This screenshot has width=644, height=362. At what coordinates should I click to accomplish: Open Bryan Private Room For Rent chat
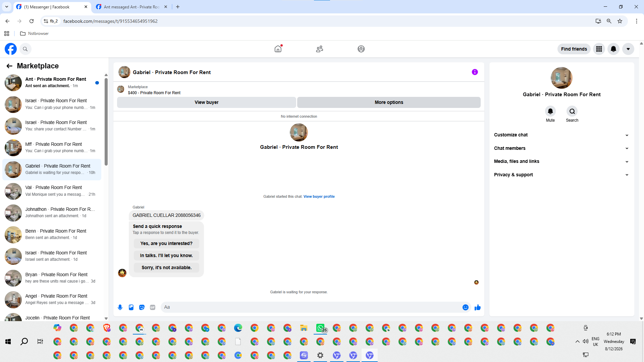pyautogui.click(x=52, y=278)
